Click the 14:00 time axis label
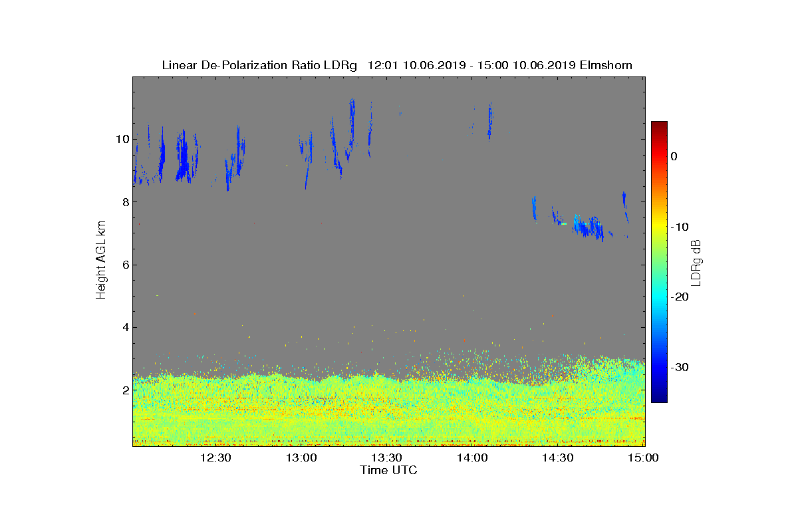The width and height of the screenshot is (798, 532). (472, 458)
